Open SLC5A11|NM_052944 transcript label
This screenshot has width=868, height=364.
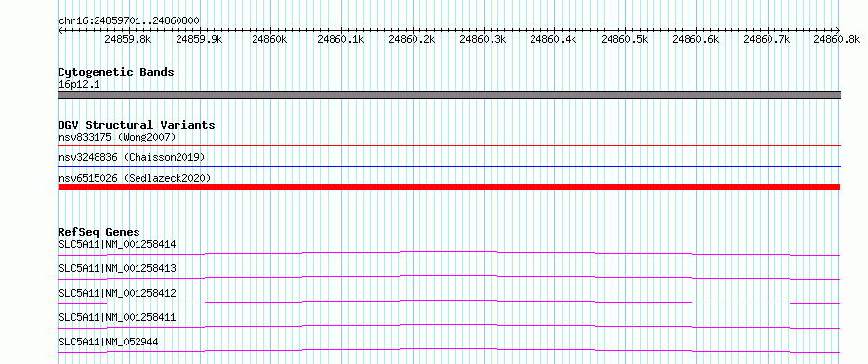(x=108, y=342)
